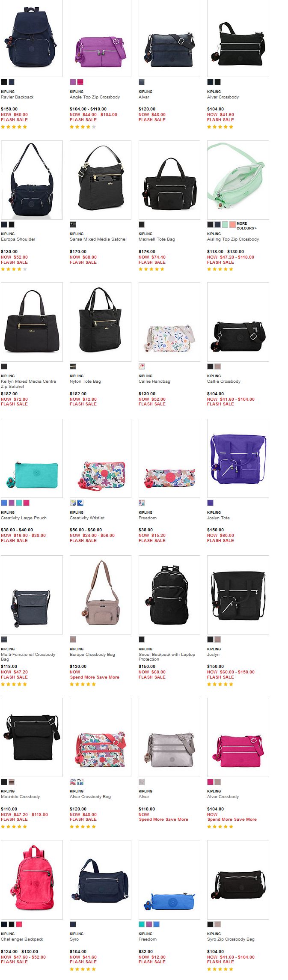Click MORE COLOURS link for Aisling Crossbody
This screenshot has height=980, width=288.
(x=246, y=226)
